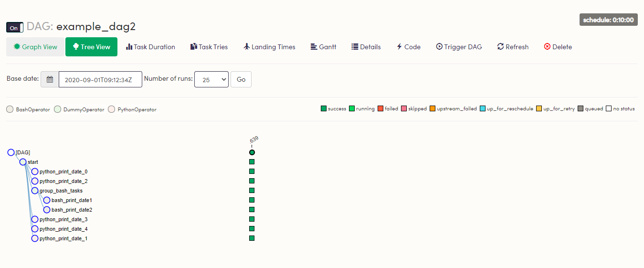Click the no status legend swatch

click(x=609, y=108)
